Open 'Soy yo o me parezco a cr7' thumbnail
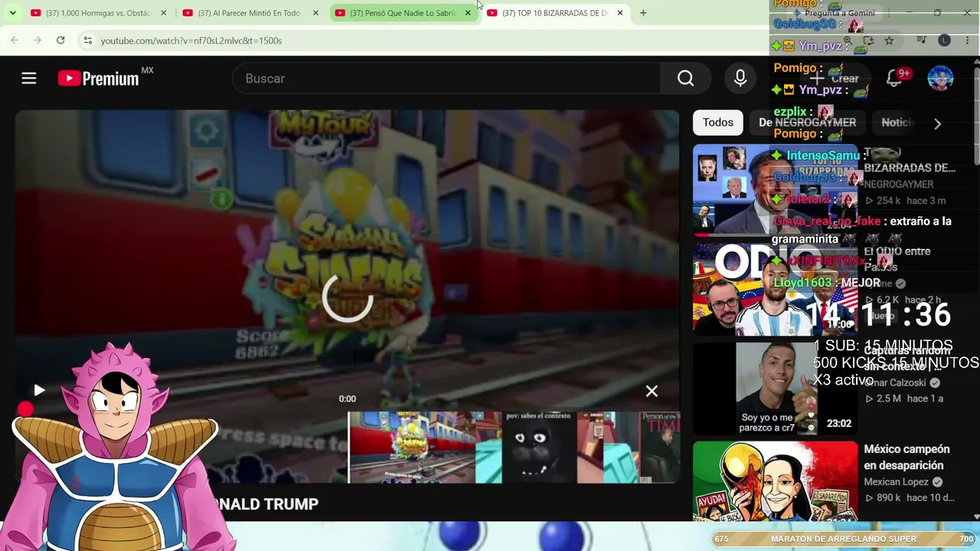 tap(775, 388)
